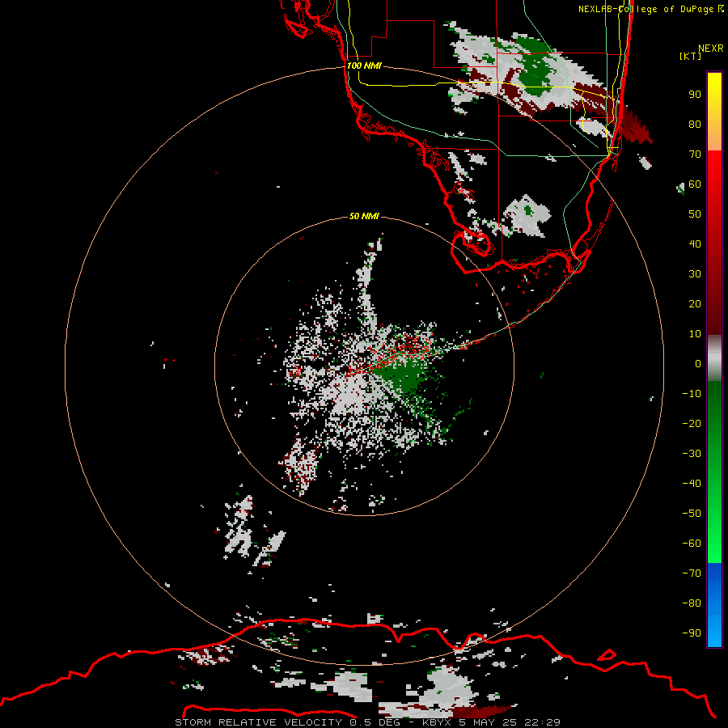Click the 60 value on velocity scale
Image resolution: width=728 pixels, height=728 pixels.
click(695, 184)
